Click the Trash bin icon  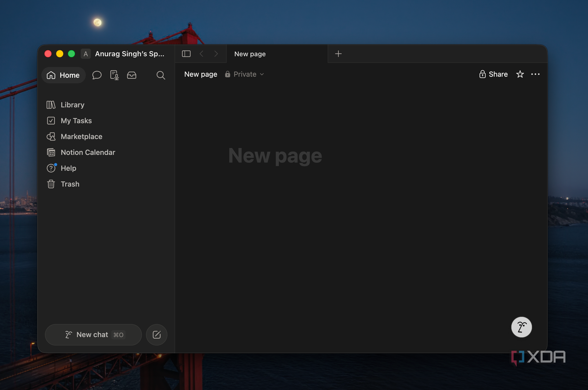tap(51, 184)
